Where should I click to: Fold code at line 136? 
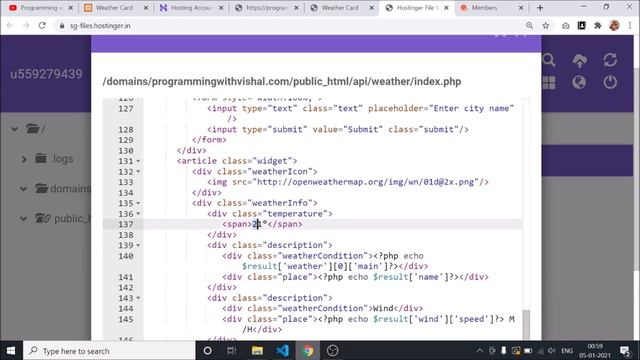click(x=138, y=214)
